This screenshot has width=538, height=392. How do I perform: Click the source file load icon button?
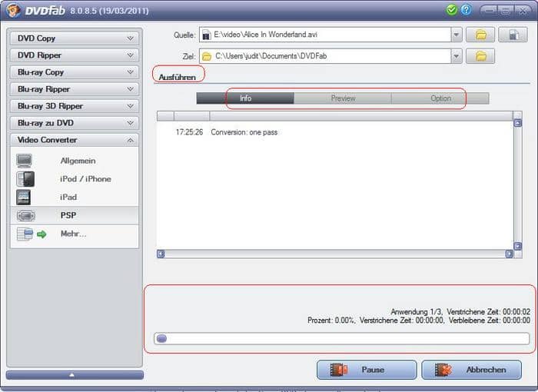(513, 35)
